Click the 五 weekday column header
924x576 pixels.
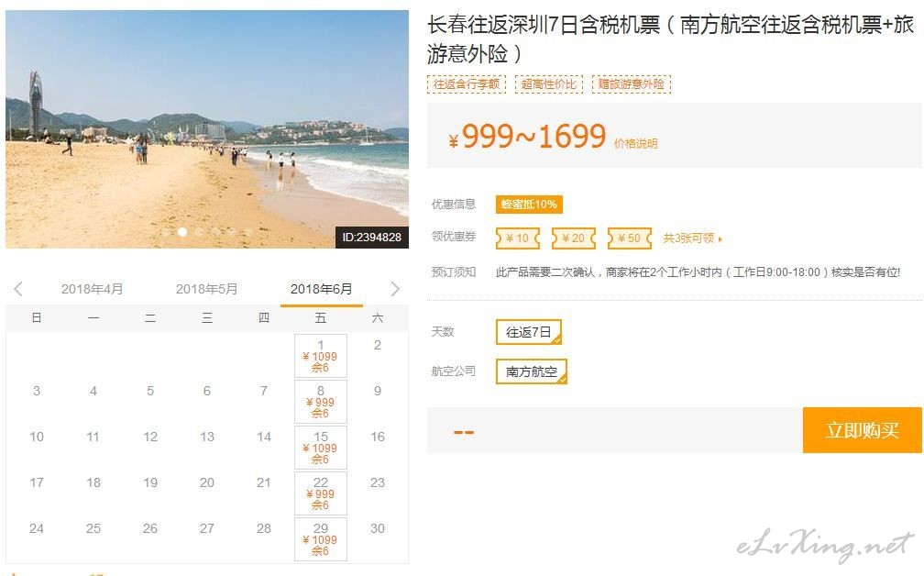[321, 318]
